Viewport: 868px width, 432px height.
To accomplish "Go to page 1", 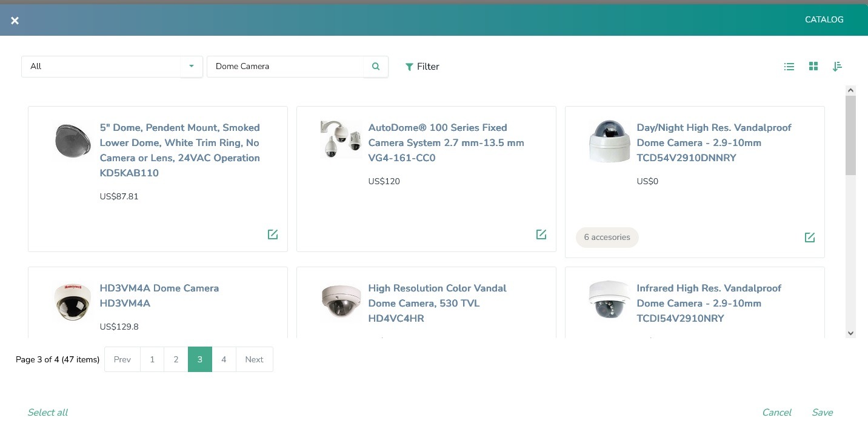I will tap(152, 359).
